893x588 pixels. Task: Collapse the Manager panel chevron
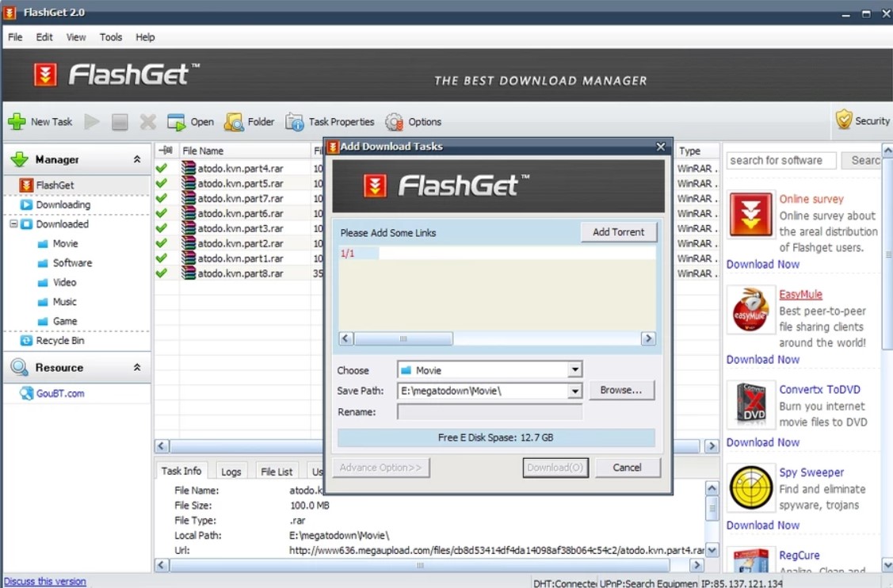pos(137,159)
